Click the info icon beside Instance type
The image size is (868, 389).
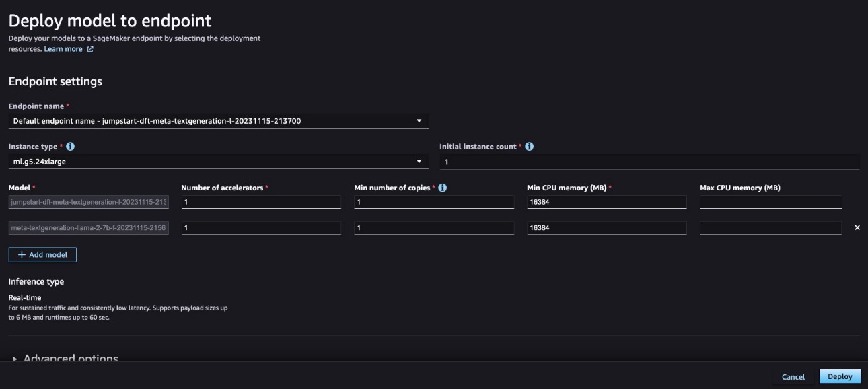pos(71,147)
